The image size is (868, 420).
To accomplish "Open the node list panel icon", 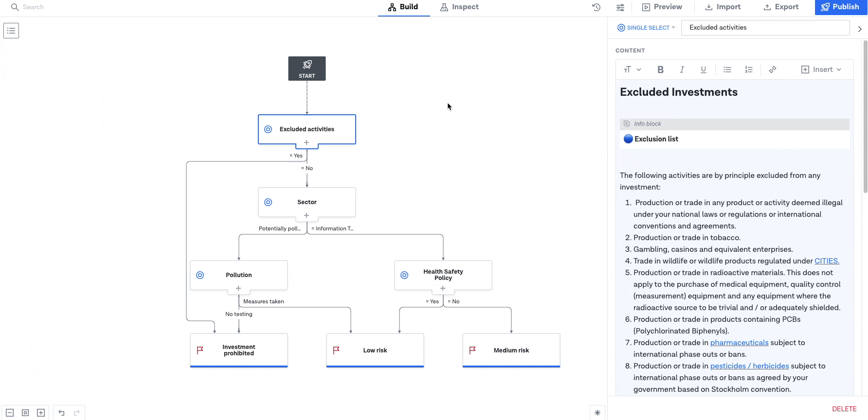I will pyautogui.click(x=11, y=31).
